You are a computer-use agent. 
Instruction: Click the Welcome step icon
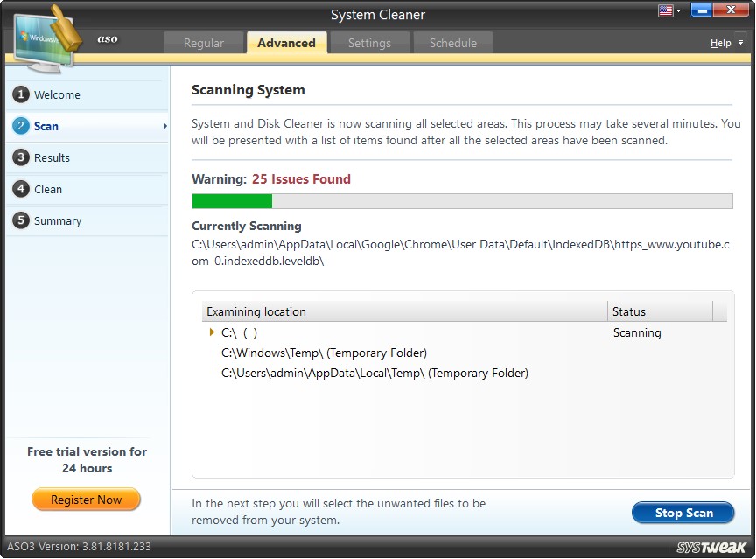21,94
